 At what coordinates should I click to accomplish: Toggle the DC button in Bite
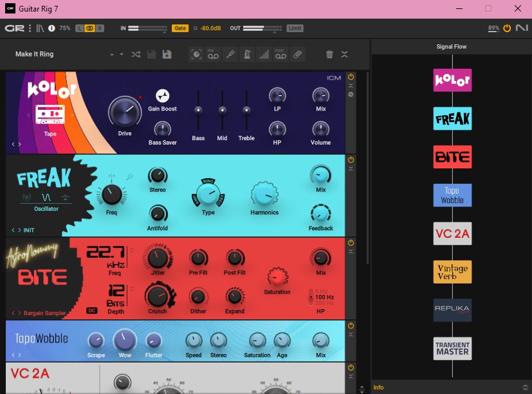click(x=92, y=310)
